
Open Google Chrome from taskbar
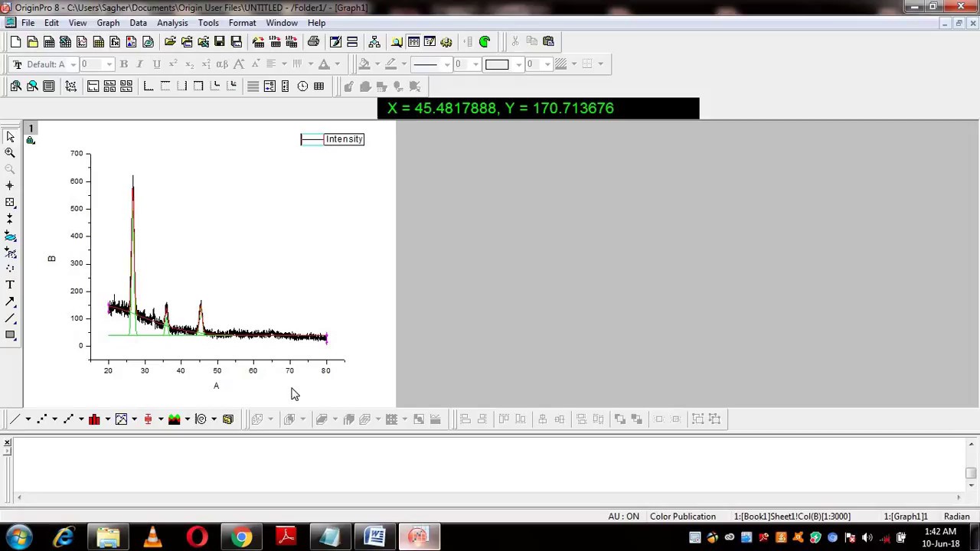coord(242,537)
